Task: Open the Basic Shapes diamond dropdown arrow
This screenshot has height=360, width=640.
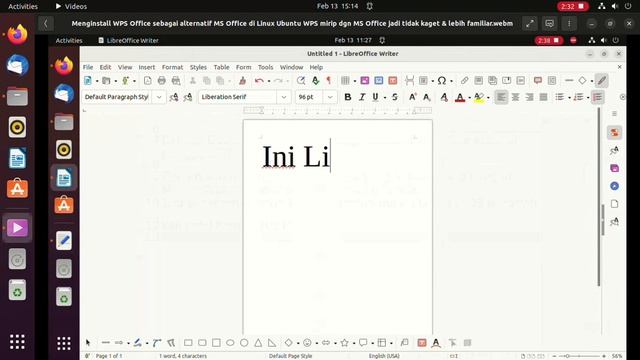Action: 298,343
